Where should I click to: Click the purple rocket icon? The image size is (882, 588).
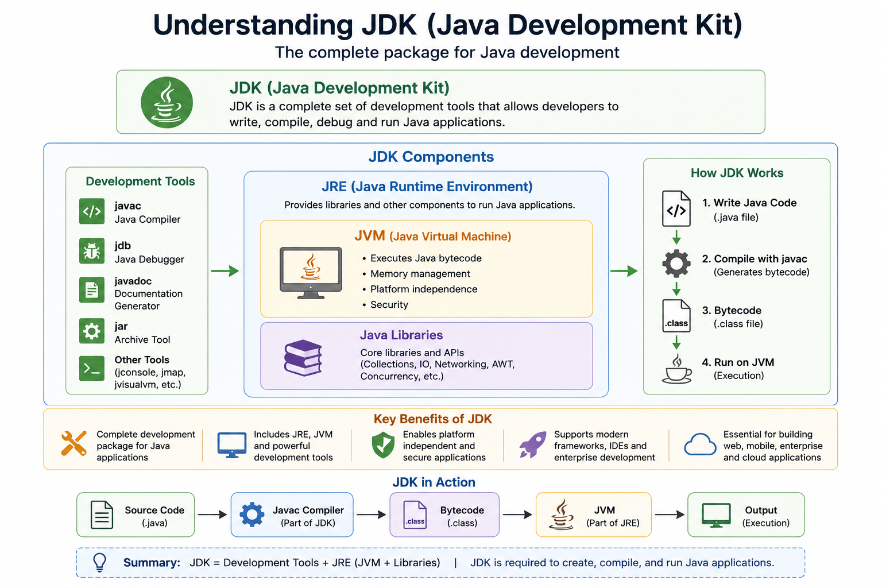pos(532,445)
